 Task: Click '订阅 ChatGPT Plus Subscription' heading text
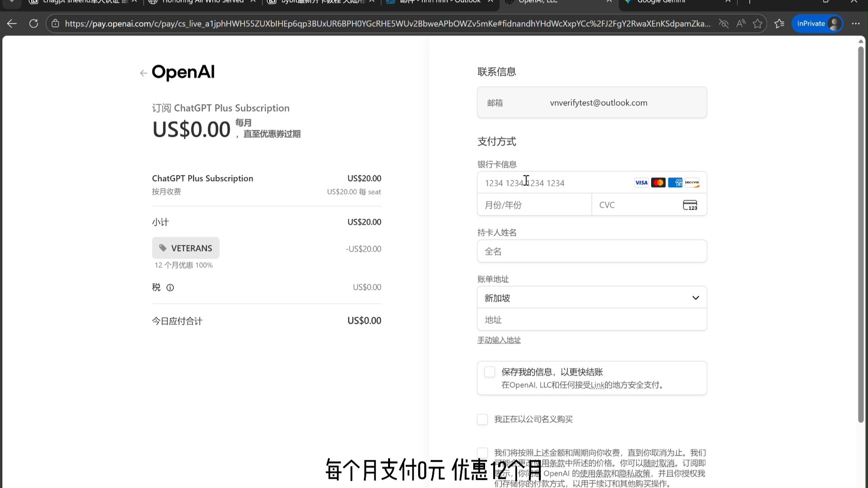pos(221,108)
